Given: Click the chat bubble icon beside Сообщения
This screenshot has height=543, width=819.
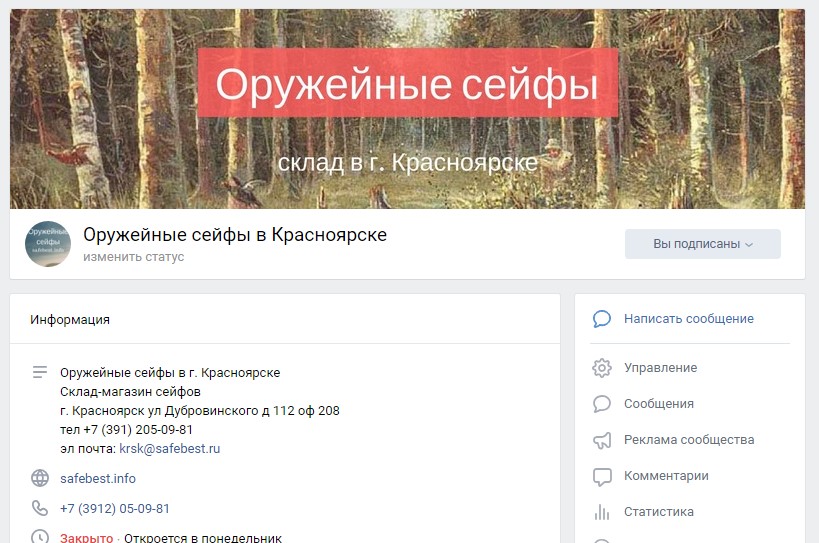Looking at the screenshot, I should [602, 404].
